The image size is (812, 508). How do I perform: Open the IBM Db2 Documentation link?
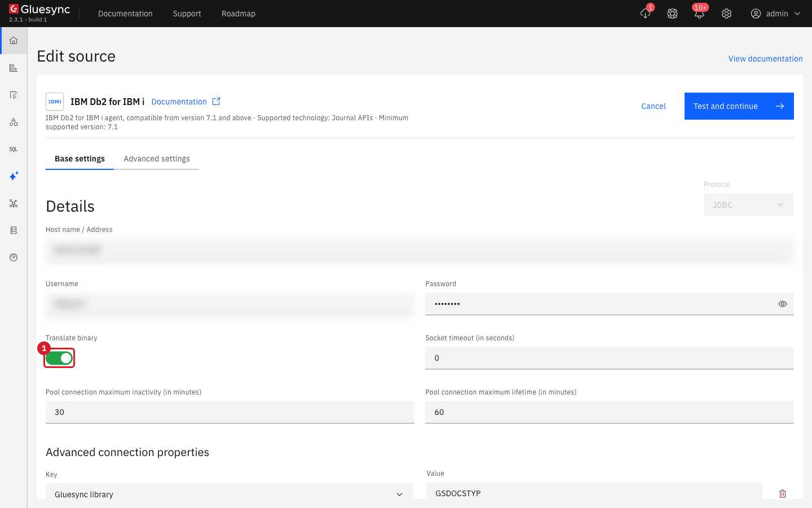tap(179, 102)
